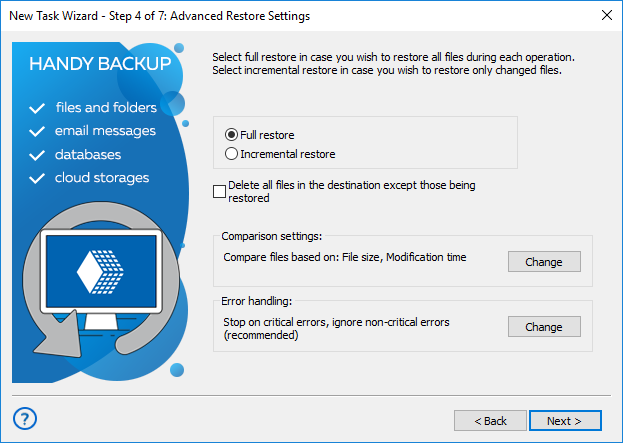Click the "email messages" banner text
The height and width of the screenshot is (443, 623).
[x=105, y=131]
